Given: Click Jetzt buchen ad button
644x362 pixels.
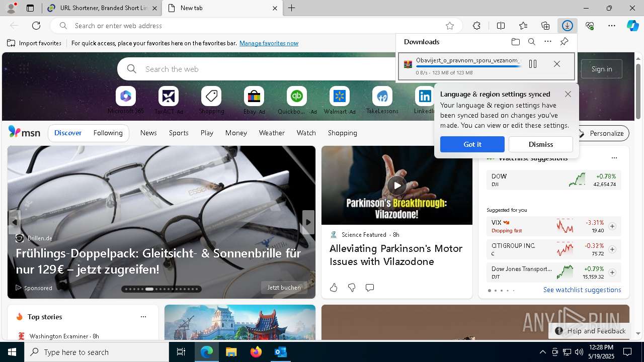Looking at the screenshot, I should (284, 288).
